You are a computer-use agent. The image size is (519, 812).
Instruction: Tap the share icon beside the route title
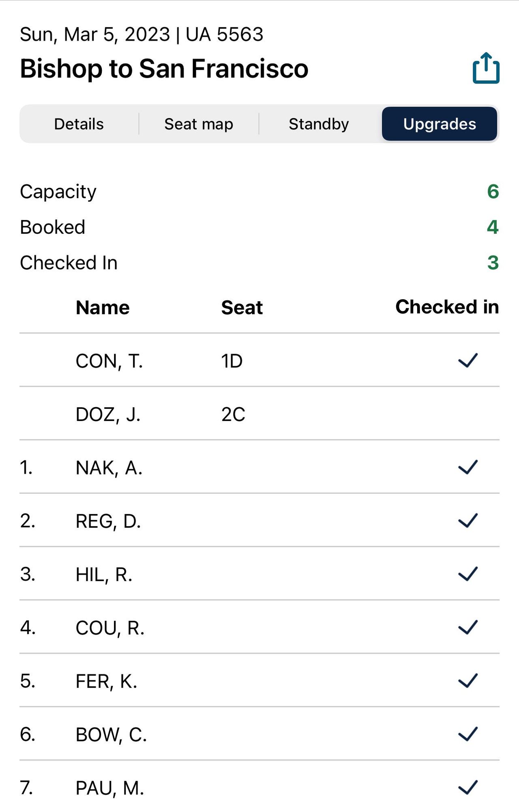[486, 68]
